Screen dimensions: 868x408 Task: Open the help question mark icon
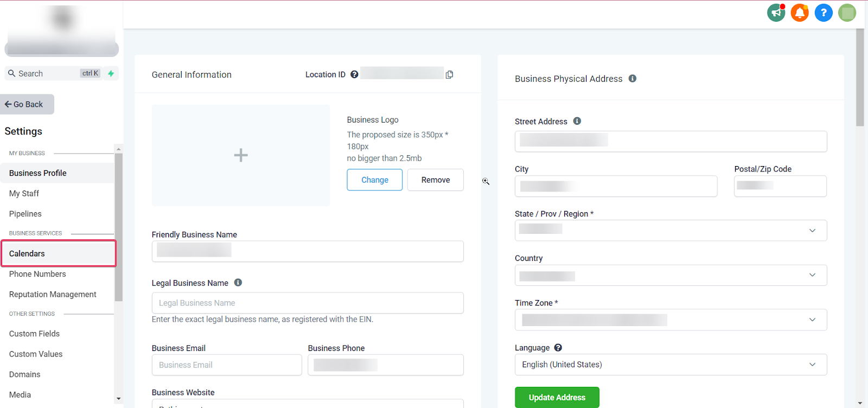[824, 12]
